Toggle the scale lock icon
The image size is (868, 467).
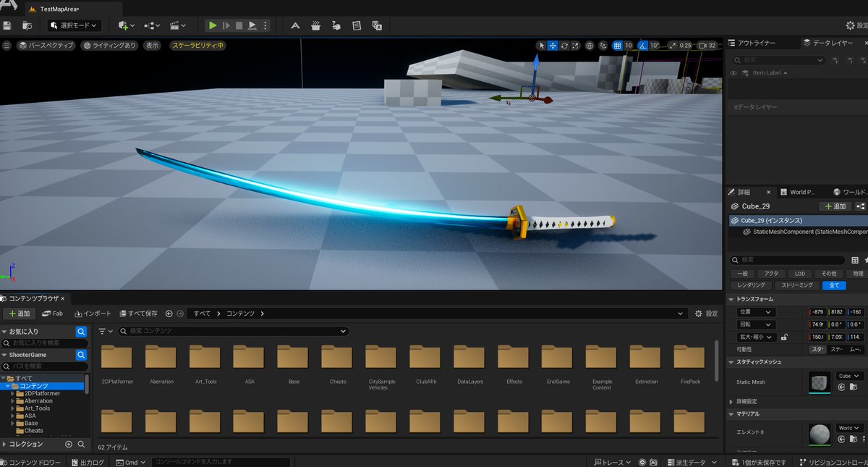[784, 337]
